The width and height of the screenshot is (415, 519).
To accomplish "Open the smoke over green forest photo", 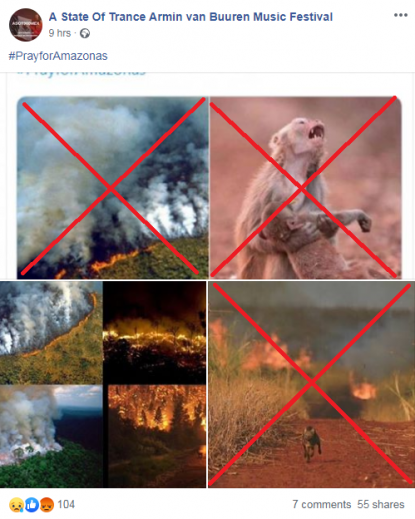I will tap(51, 436).
